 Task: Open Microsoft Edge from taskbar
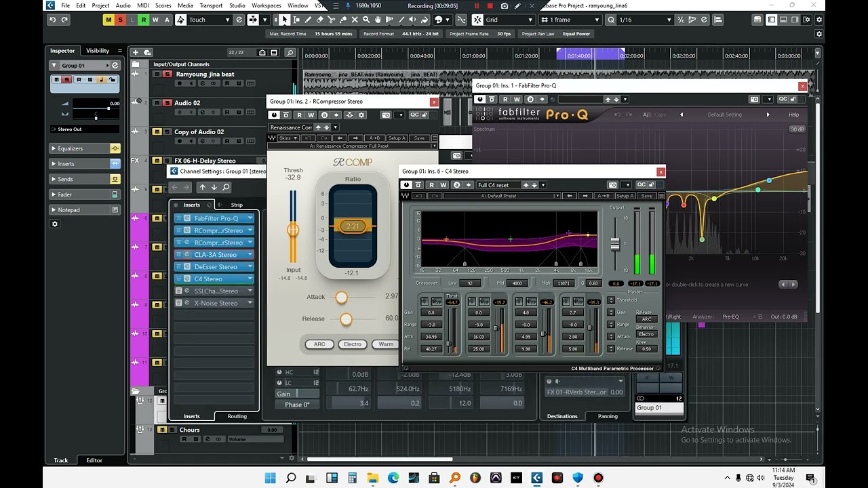tap(393, 478)
